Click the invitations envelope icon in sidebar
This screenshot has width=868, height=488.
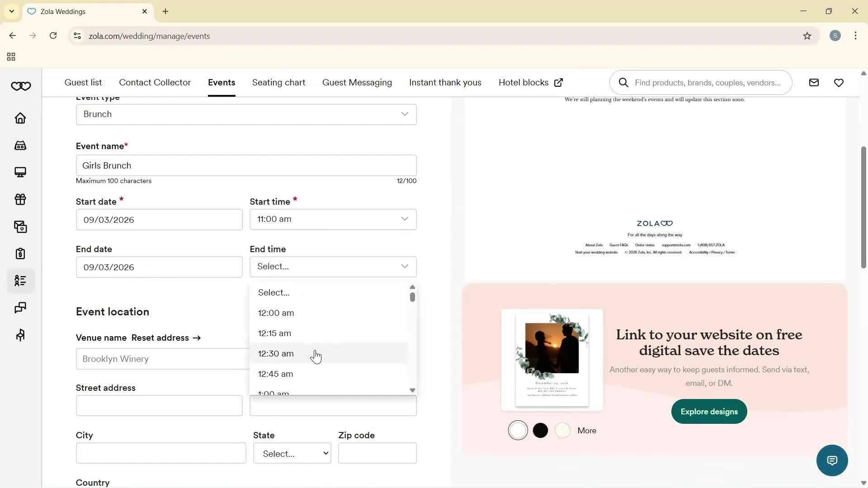pyautogui.click(x=20, y=226)
